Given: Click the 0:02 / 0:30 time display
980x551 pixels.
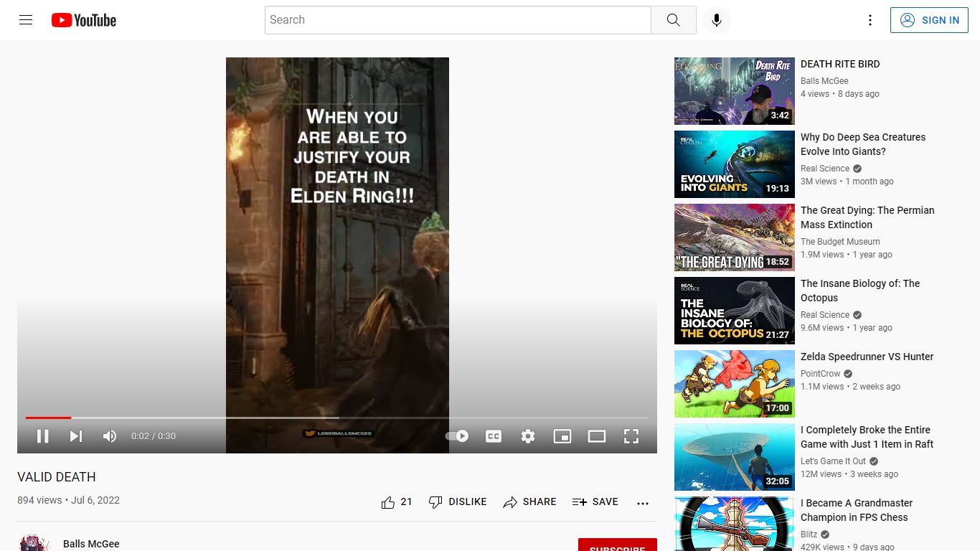Looking at the screenshot, I should [x=154, y=436].
